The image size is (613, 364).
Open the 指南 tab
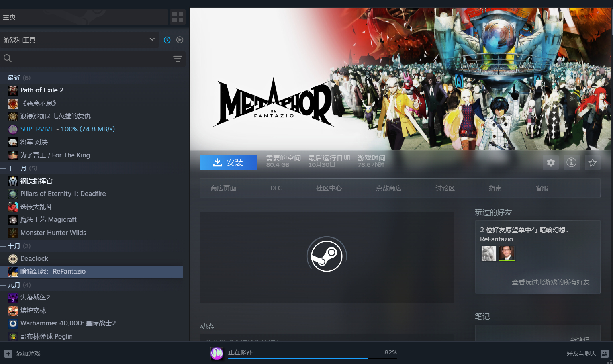(495, 188)
